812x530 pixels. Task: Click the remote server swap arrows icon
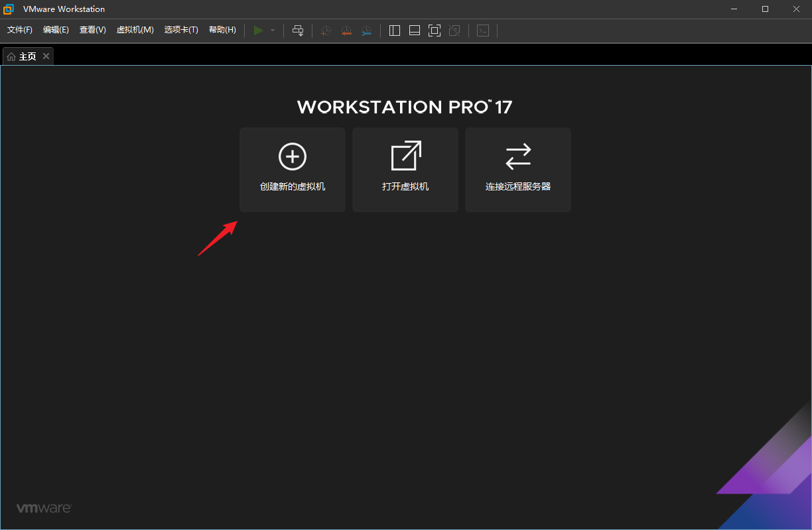(x=518, y=157)
